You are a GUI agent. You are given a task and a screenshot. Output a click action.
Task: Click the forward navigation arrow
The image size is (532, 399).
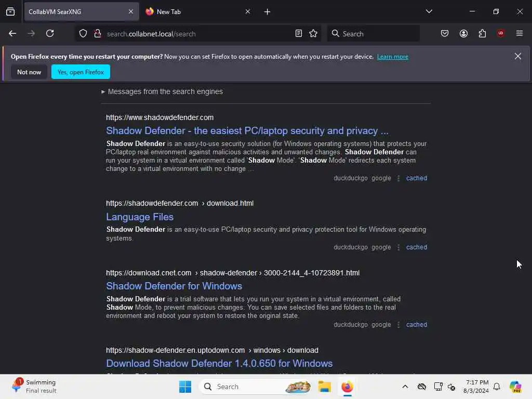pos(31,33)
